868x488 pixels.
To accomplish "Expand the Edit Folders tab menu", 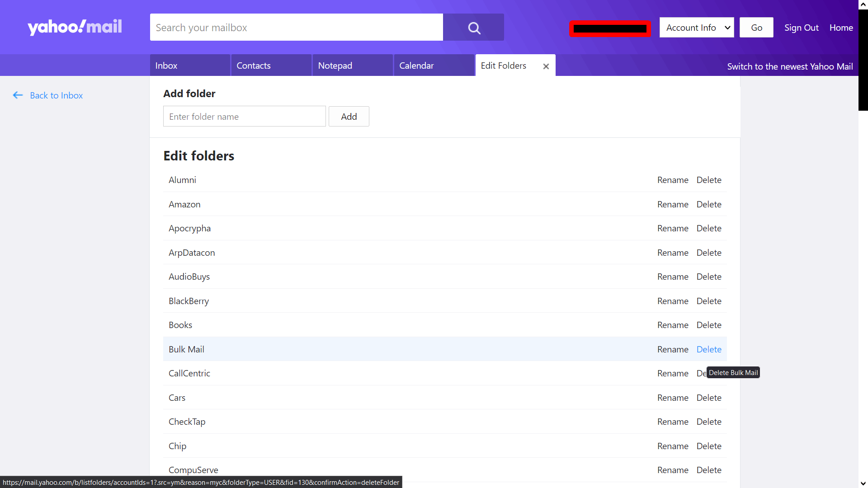I will click(x=504, y=66).
